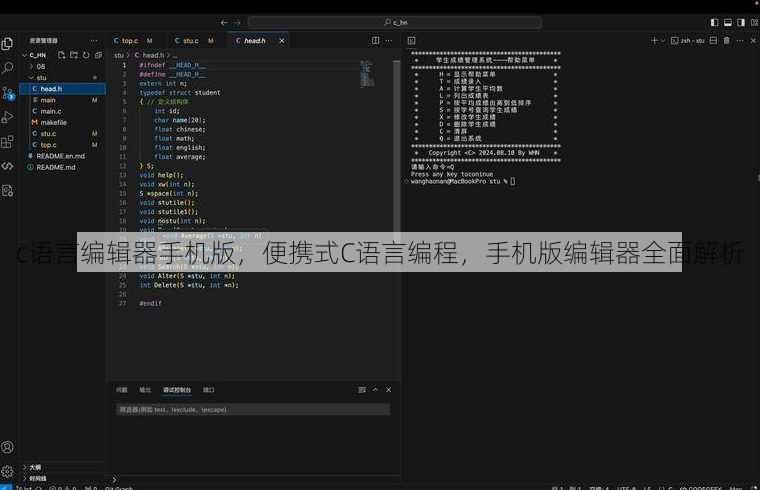
Task: Click the clear console icon in the bottom panel
Action: click(362, 390)
